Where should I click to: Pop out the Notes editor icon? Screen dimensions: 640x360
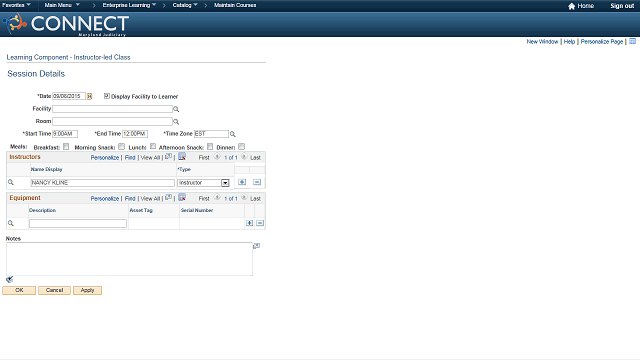(x=256, y=246)
